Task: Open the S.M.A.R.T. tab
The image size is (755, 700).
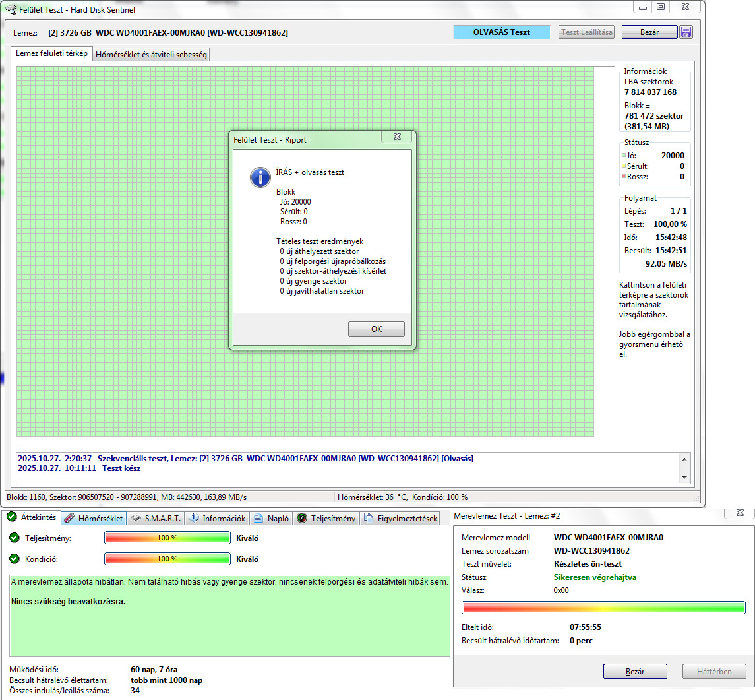Action: [156, 519]
